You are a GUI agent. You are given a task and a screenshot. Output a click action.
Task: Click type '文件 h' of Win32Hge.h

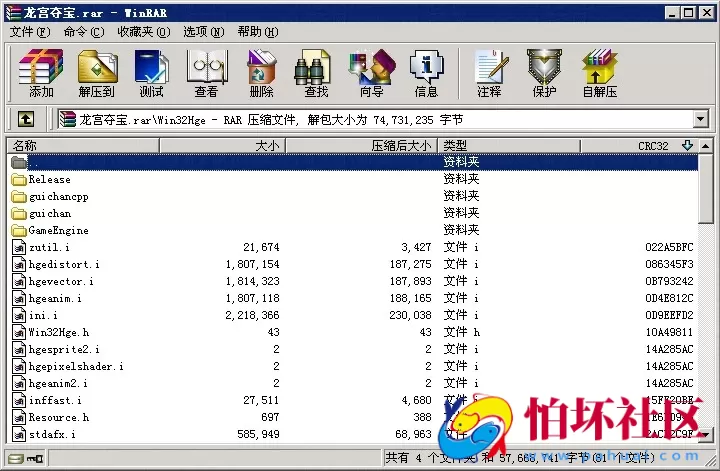pos(461,332)
